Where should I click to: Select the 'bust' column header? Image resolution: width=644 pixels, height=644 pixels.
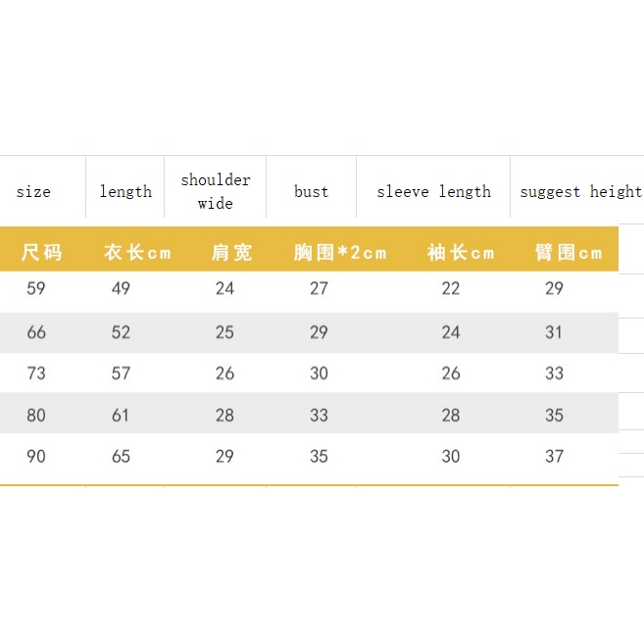coord(312,192)
